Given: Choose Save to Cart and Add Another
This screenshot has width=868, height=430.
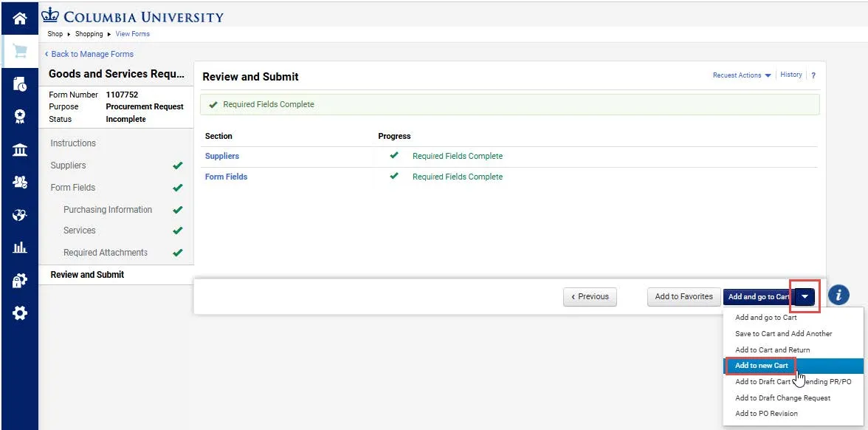Looking at the screenshot, I should pos(783,334).
